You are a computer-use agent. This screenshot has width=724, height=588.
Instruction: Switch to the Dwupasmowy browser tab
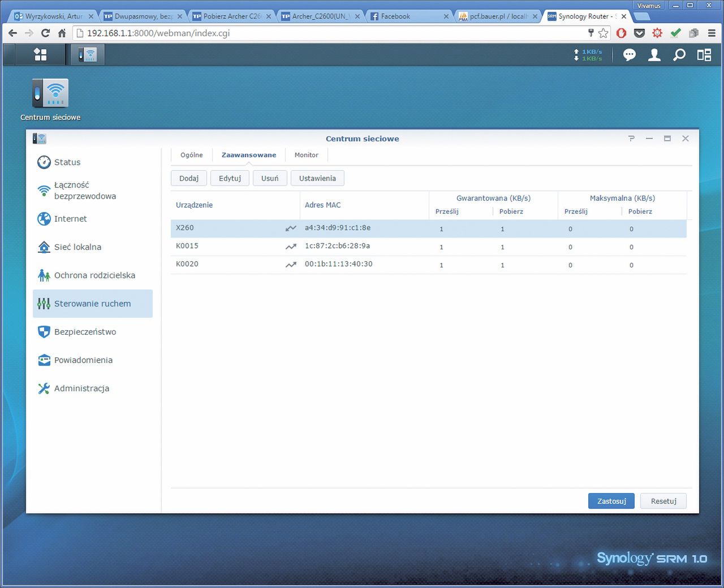pos(142,16)
